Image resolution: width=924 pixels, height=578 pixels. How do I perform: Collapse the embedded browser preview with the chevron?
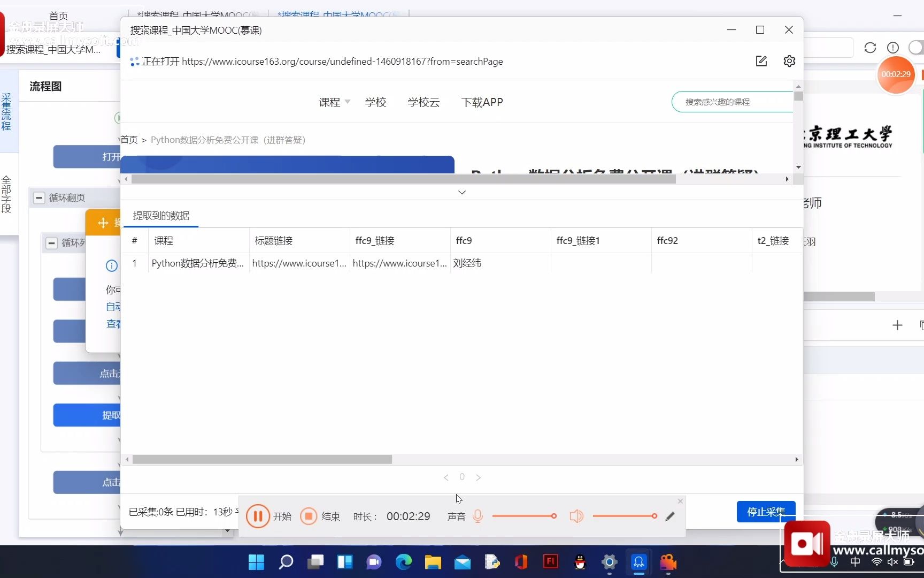(462, 192)
